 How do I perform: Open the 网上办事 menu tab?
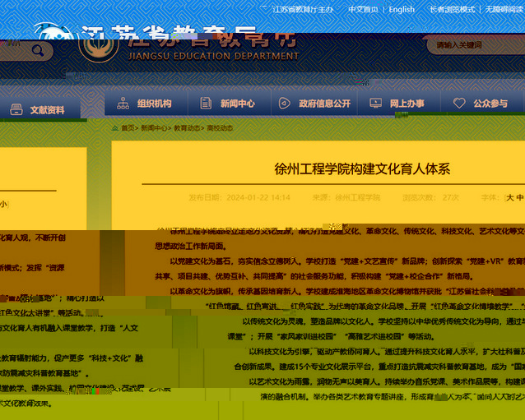(407, 104)
